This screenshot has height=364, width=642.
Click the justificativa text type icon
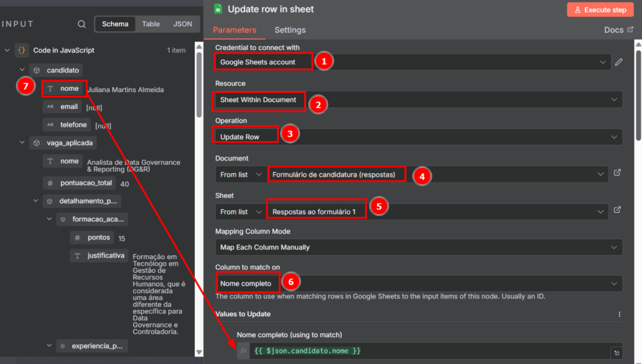[x=77, y=256]
